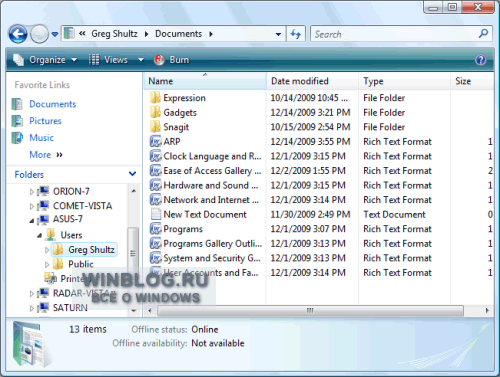Expand the ORION-7 tree node
This screenshot has height=377, width=500.
32,192
